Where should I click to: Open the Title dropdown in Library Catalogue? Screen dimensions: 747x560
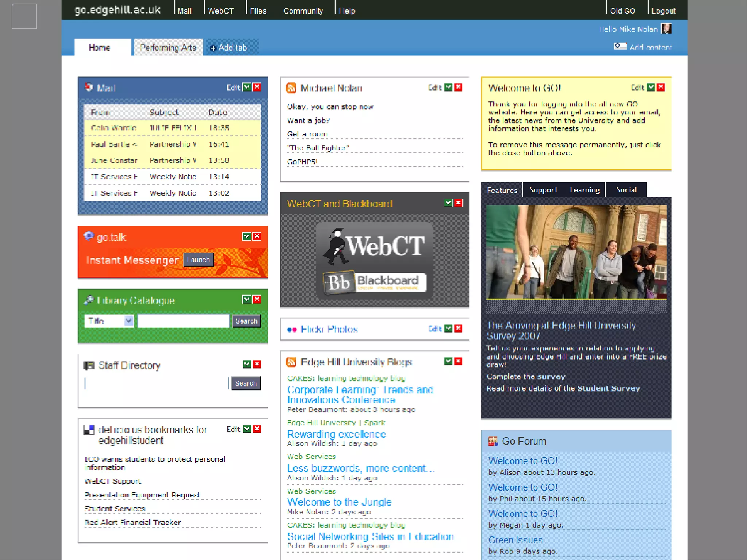click(x=128, y=320)
